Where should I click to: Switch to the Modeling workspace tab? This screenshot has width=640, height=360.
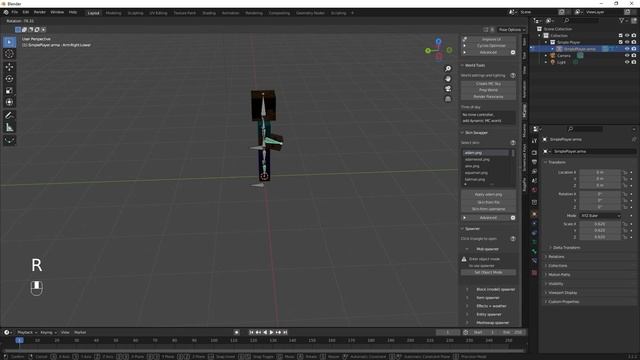click(113, 13)
